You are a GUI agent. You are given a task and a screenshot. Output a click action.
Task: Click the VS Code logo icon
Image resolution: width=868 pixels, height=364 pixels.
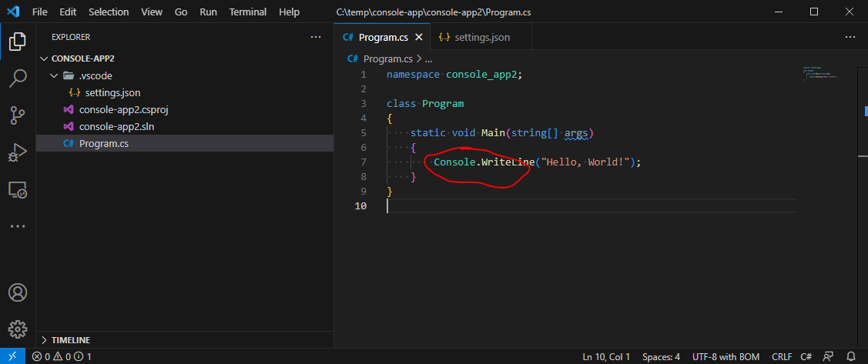pyautogui.click(x=13, y=12)
